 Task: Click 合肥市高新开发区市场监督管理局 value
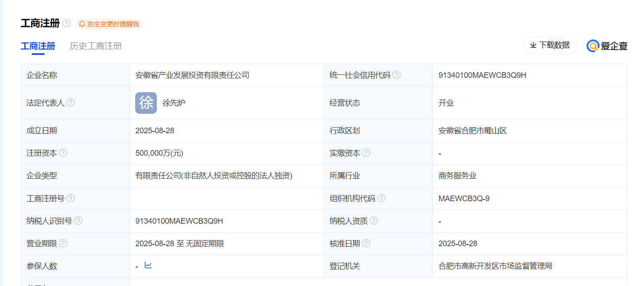495,266
